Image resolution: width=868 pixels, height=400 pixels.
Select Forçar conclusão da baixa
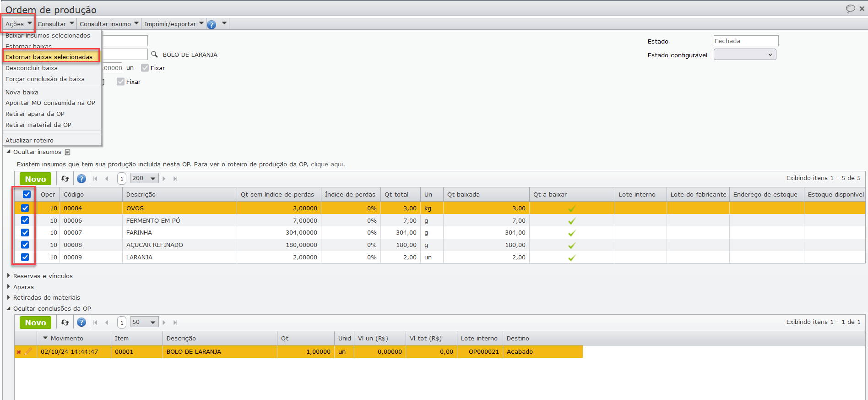45,79
